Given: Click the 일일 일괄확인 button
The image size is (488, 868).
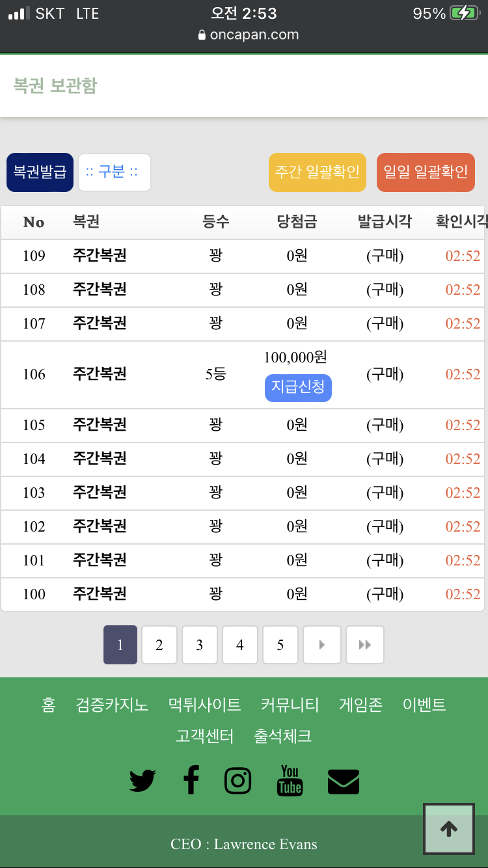Looking at the screenshot, I should point(426,172).
